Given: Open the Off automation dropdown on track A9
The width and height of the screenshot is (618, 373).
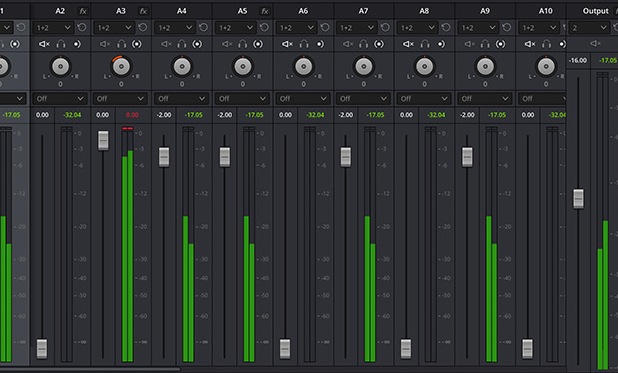Looking at the screenshot, I should (484, 99).
